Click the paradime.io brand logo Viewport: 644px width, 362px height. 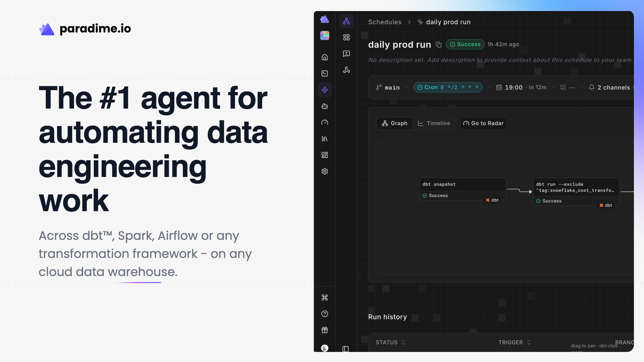click(85, 29)
